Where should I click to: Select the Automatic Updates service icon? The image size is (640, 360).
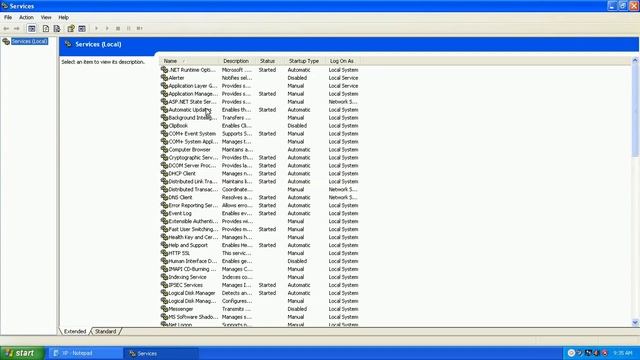coord(164,109)
